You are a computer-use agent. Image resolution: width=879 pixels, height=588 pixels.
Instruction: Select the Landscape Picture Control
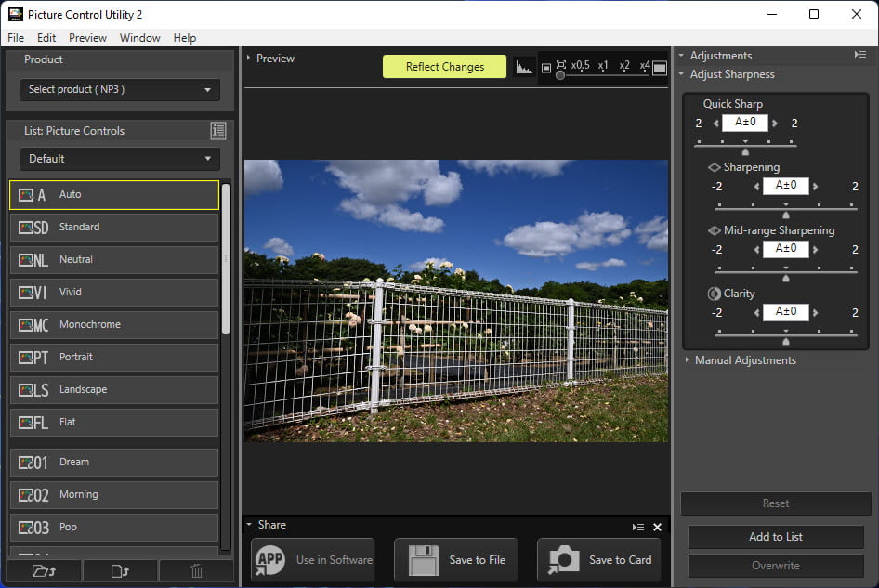pyautogui.click(x=114, y=389)
